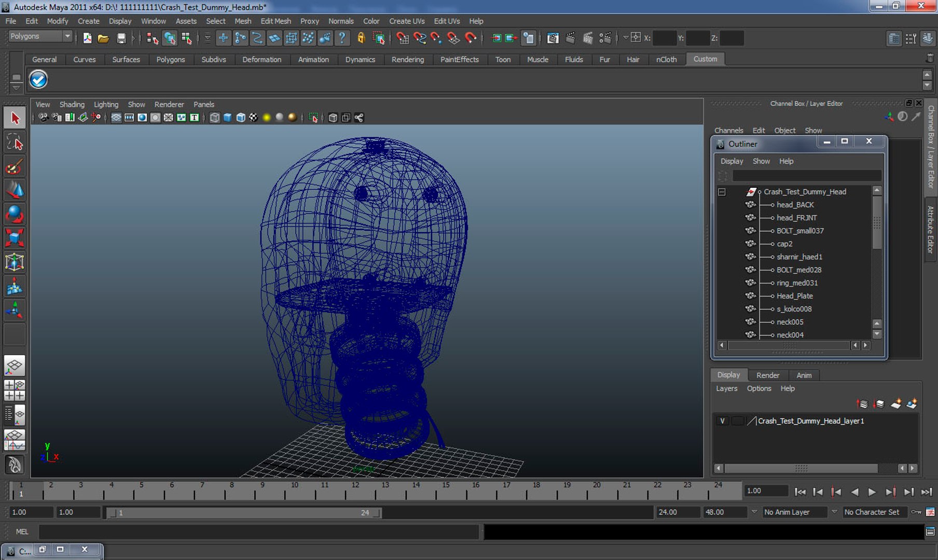The height and width of the screenshot is (560, 938).
Task: Toggle wireframe display in viewport toolbar
Action: [215, 118]
